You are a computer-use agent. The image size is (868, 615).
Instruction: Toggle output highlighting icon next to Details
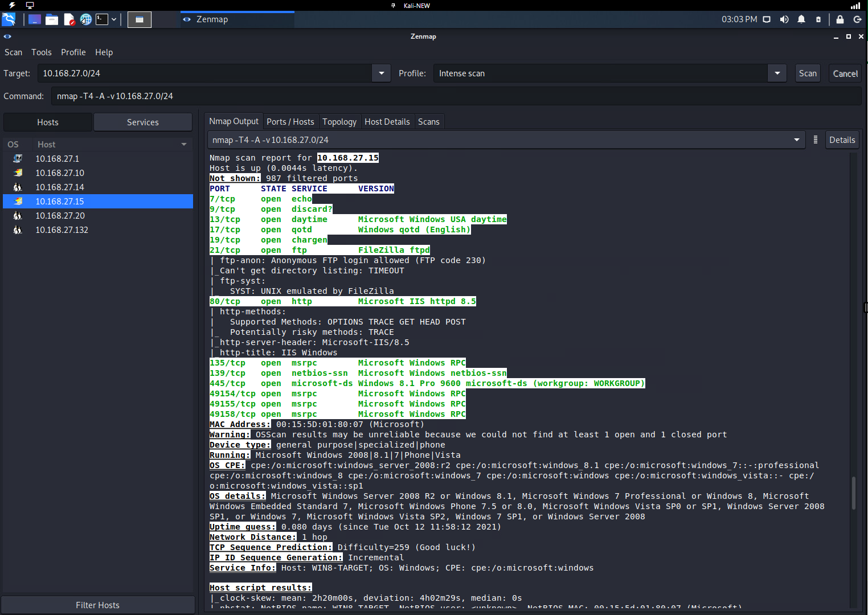pyautogui.click(x=816, y=140)
